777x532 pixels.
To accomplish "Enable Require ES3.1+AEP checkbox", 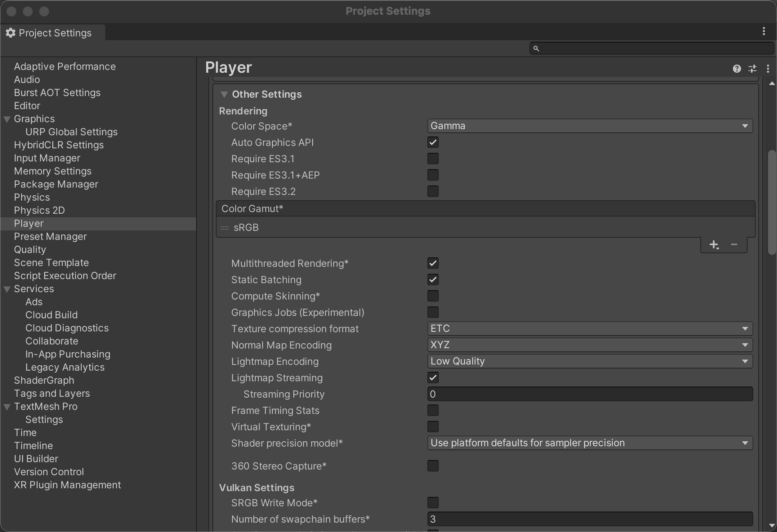I will pos(433,175).
